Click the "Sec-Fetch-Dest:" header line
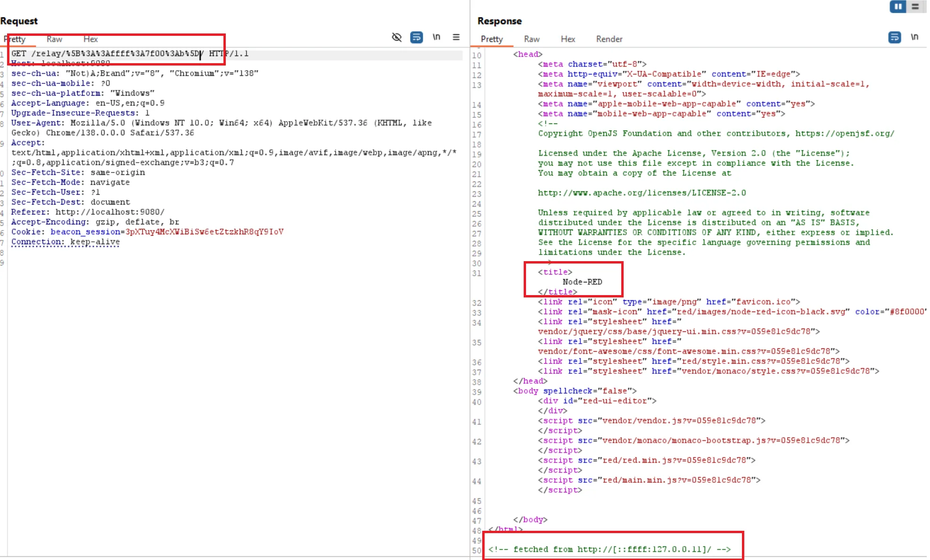The image size is (930, 560). tap(71, 202)
